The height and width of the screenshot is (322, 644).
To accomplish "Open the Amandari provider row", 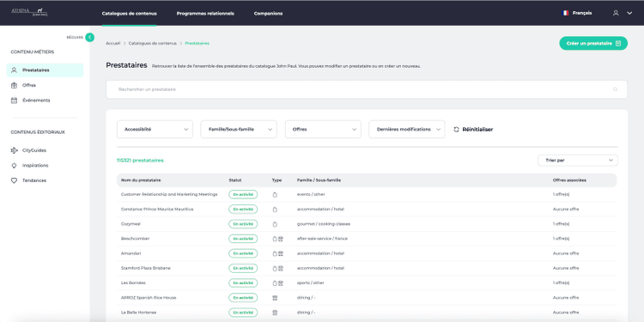I will (367, 253).
